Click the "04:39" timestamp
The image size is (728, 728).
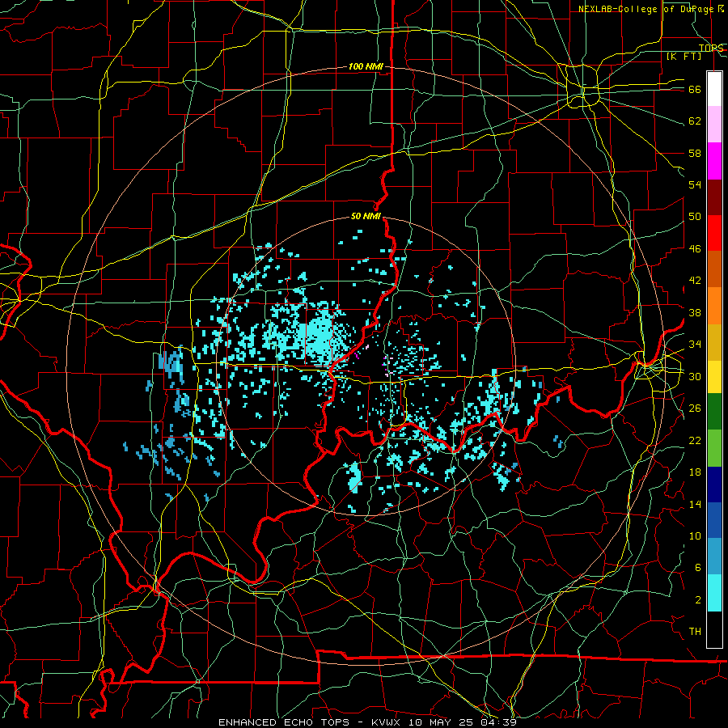(497, 722)
